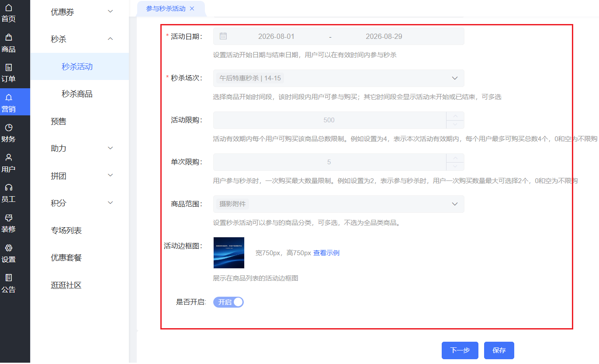Open the 秒杀场次 dropdown
The width and height of the screenshot is (599, 364).
[339, 78]
